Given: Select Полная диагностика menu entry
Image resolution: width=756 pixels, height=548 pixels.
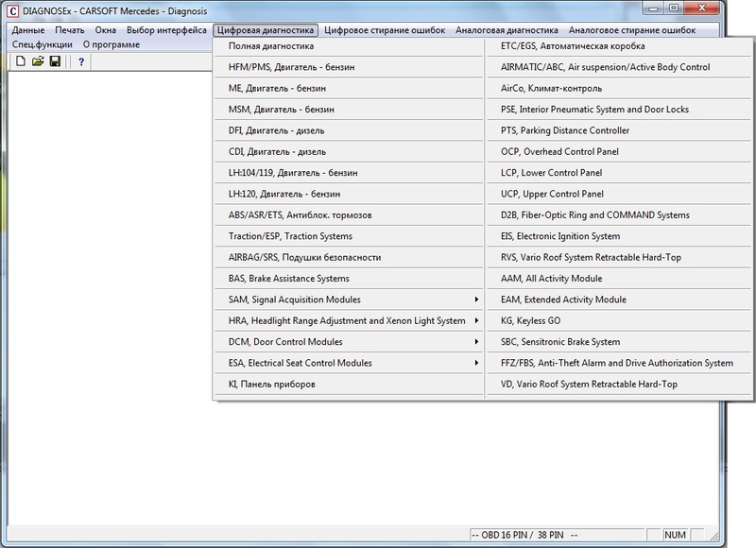Looking at the screenshot, I should pos(349,45).
